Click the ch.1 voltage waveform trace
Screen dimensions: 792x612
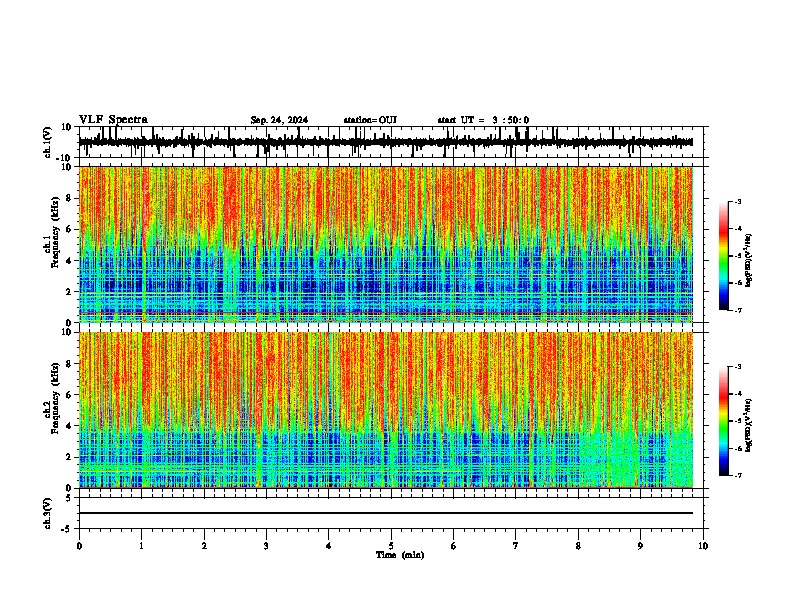pyautogui.click(x=385, y=142)
